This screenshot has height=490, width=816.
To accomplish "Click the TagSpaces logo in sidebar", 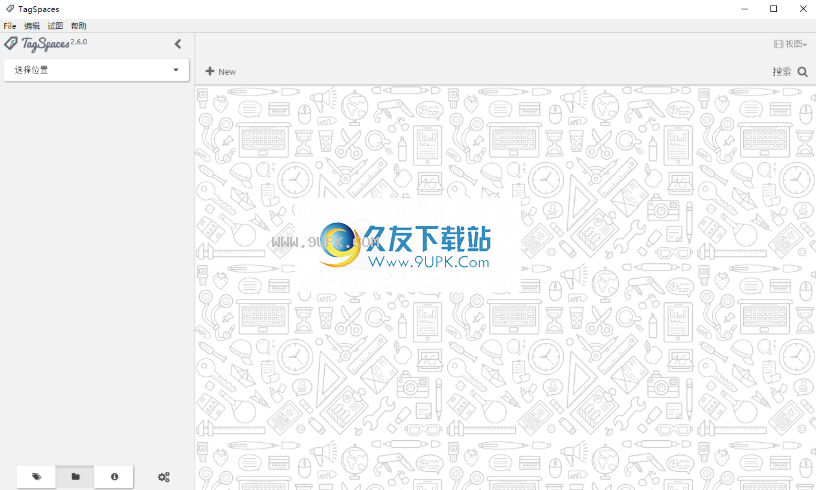I will (37, 44).
